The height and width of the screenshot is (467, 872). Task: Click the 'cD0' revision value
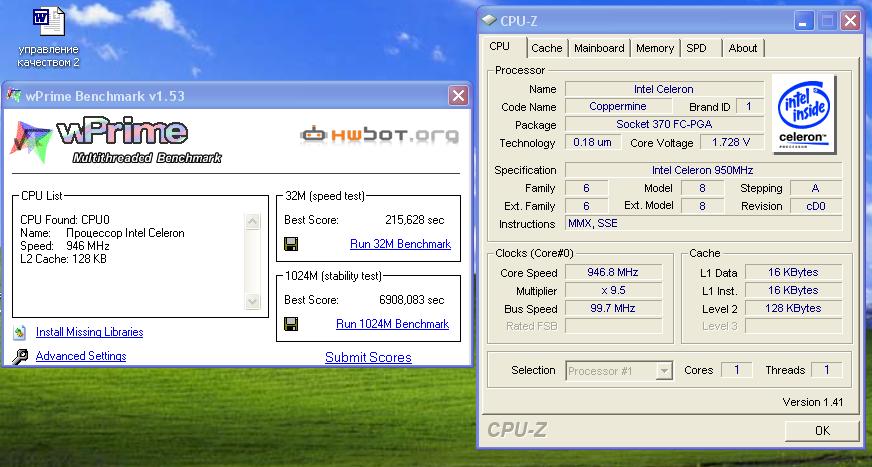click(816, 206)
